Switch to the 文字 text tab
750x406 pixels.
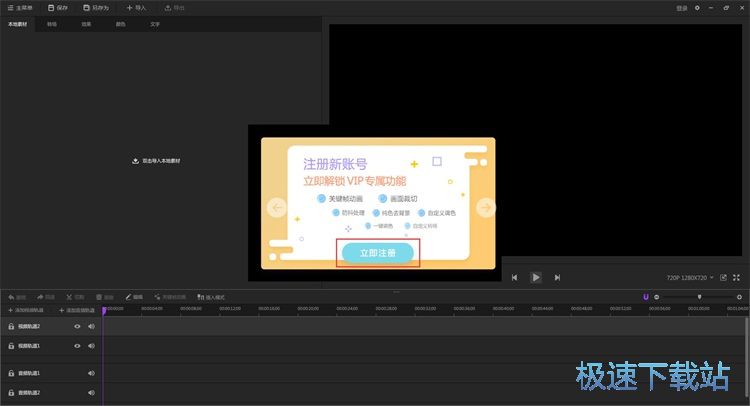click(154, 22)
